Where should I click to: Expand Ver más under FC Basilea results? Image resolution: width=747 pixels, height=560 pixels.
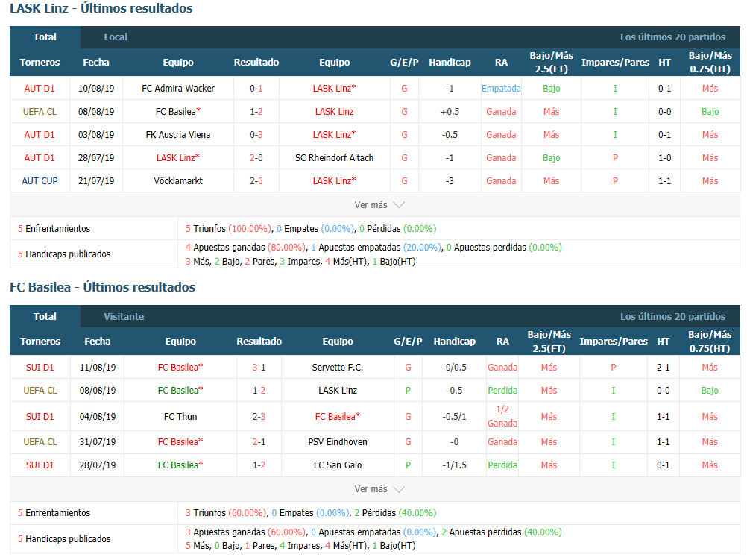(379, 489)
